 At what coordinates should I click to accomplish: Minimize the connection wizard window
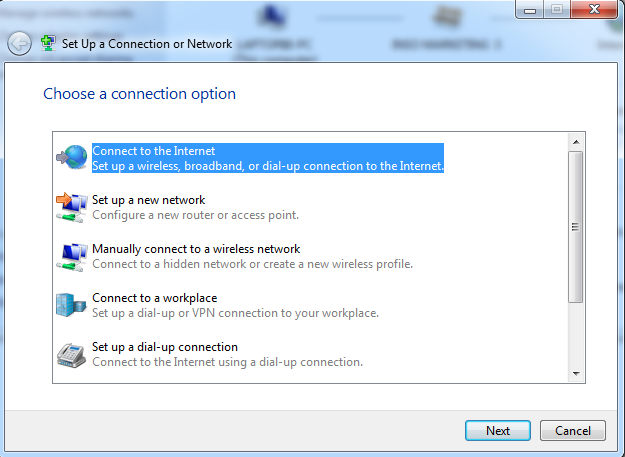point(530,9)
